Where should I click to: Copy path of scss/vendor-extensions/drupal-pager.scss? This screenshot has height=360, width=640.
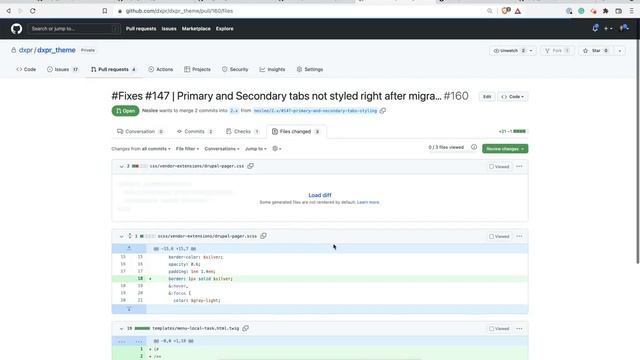[x=263, y=236]
